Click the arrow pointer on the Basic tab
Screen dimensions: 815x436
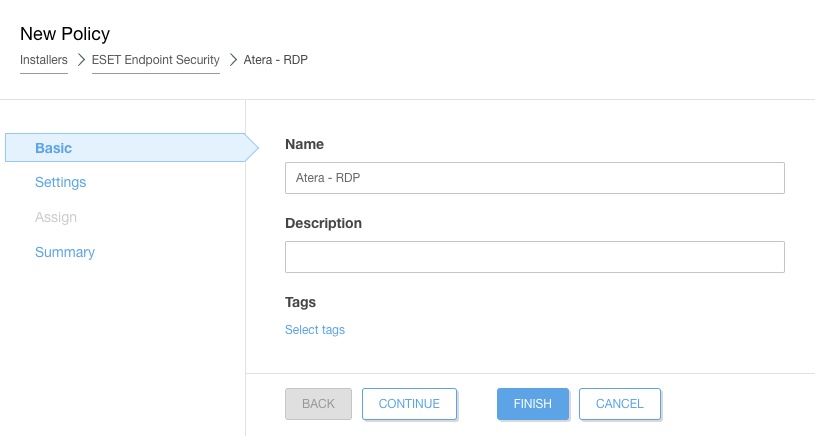(251, 148)
